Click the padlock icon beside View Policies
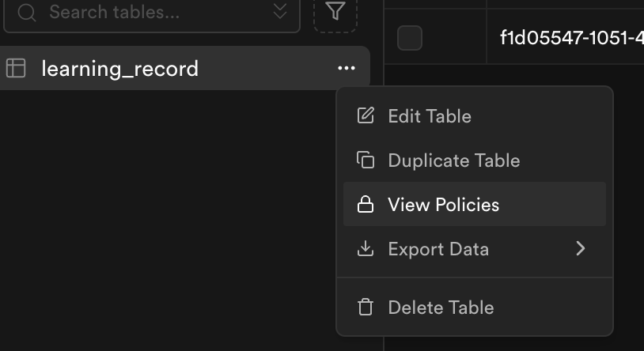 366,205
